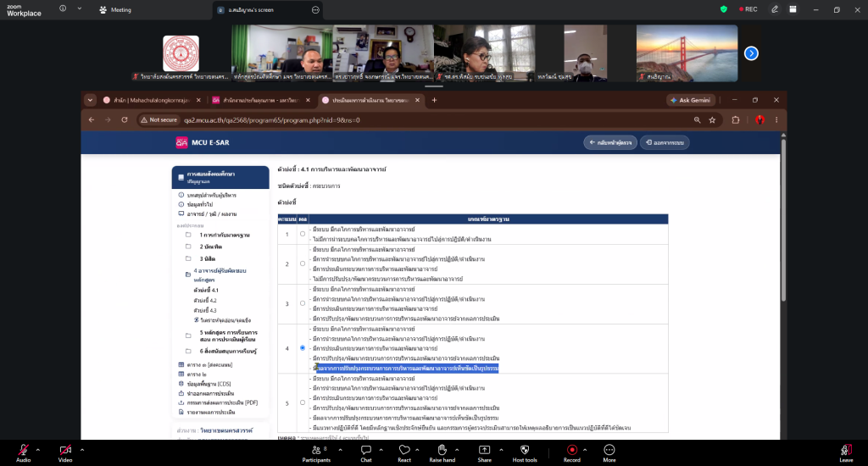The image size is (868, 466).
Task: Switch to the second browser tab with pink QA icon
Action: tap(261, 100)
